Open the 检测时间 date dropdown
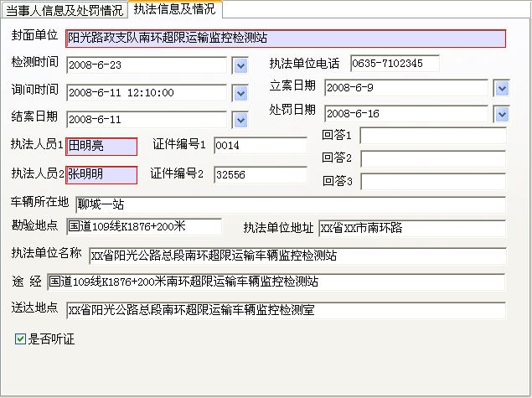The height and width of the screenshot is (398, 532). (x=240, y=65)
